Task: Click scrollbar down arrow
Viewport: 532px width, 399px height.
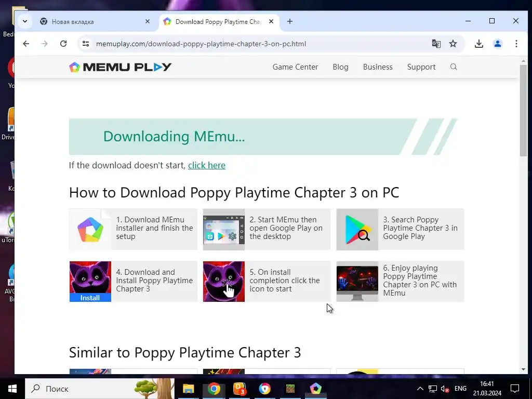Action: click(523, 369)
